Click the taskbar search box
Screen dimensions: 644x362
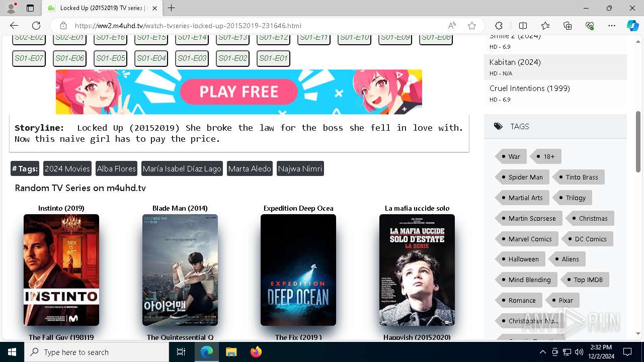coord(97,352)
